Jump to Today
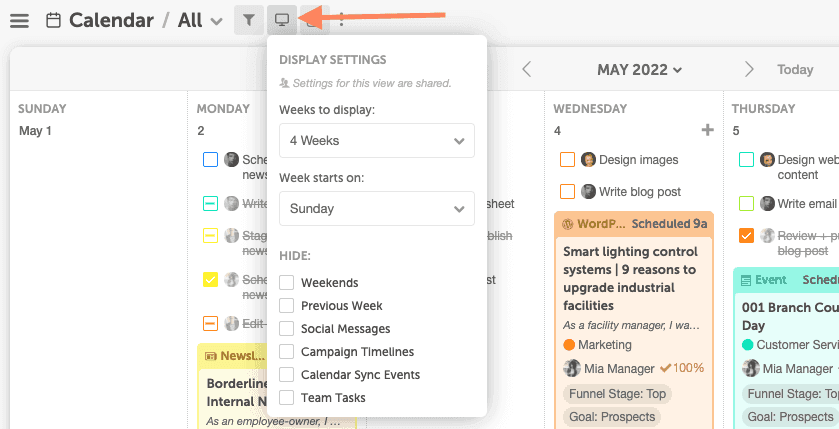Viewport: 839px width, 429px height. [x=795, y=70]
